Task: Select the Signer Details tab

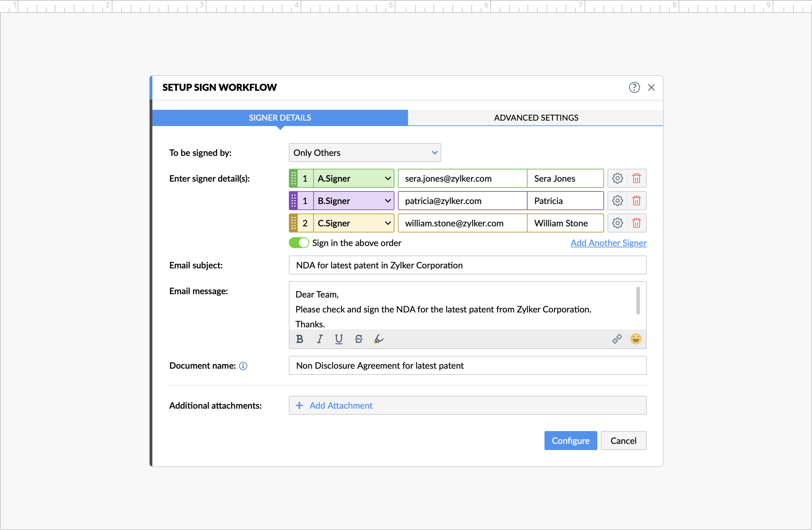Action: 280,117
